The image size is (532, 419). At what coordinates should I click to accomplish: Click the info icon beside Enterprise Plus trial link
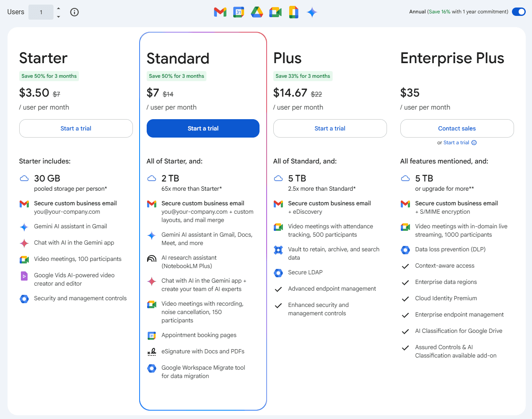coord(474,142)
